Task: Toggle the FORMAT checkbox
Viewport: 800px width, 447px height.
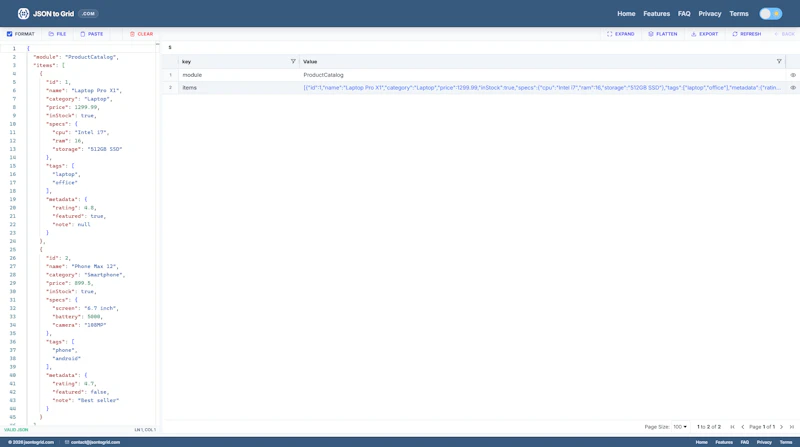Action: (9, 34)
